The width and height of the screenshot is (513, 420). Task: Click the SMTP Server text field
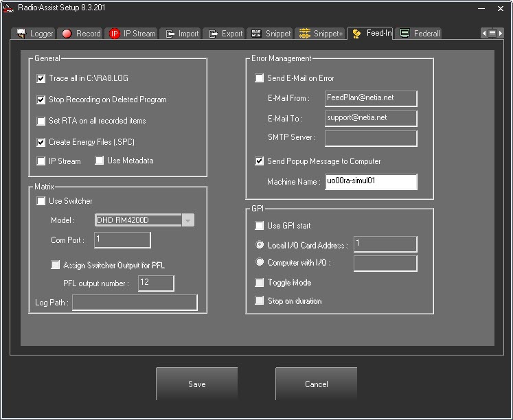coord(371,138)
